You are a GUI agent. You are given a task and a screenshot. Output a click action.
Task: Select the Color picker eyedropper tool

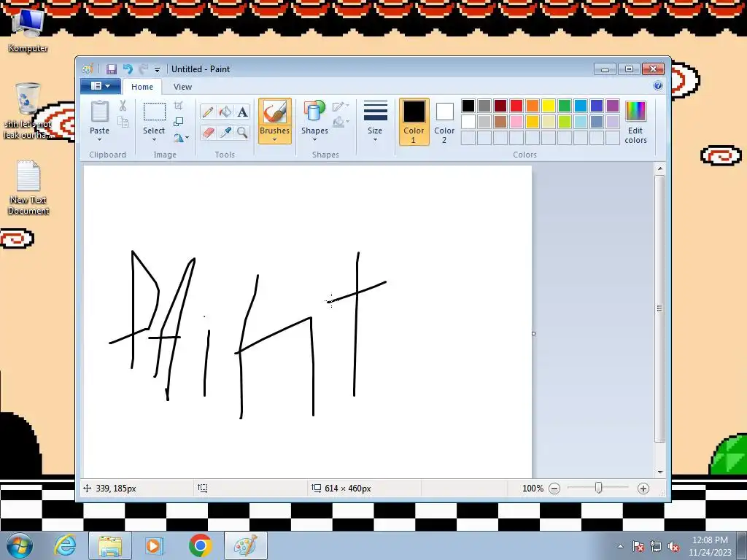tap(225, 132)
